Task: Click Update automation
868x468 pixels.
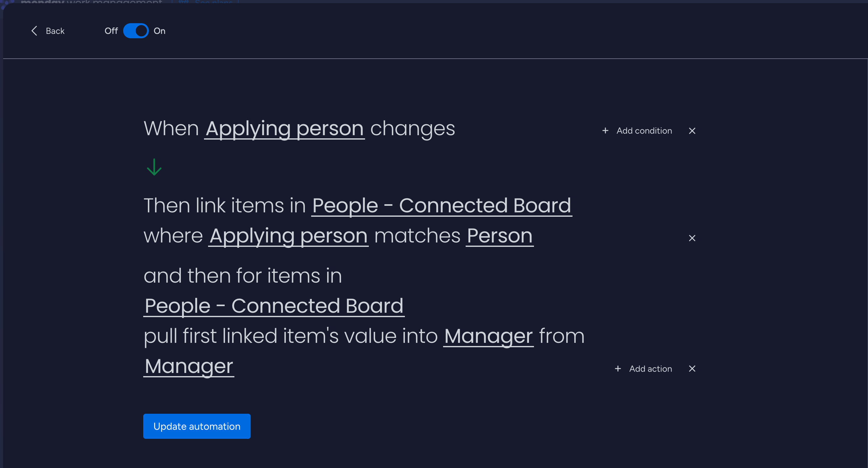Action: point(196,426)
